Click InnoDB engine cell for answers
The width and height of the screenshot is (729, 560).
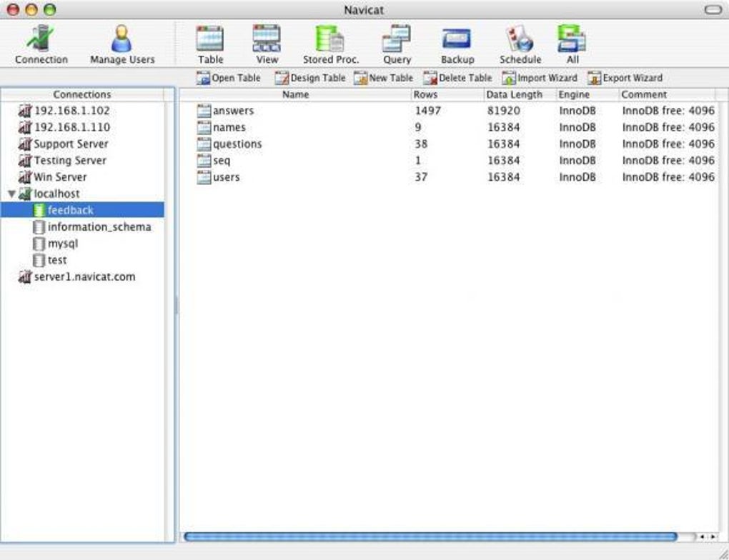577,111
